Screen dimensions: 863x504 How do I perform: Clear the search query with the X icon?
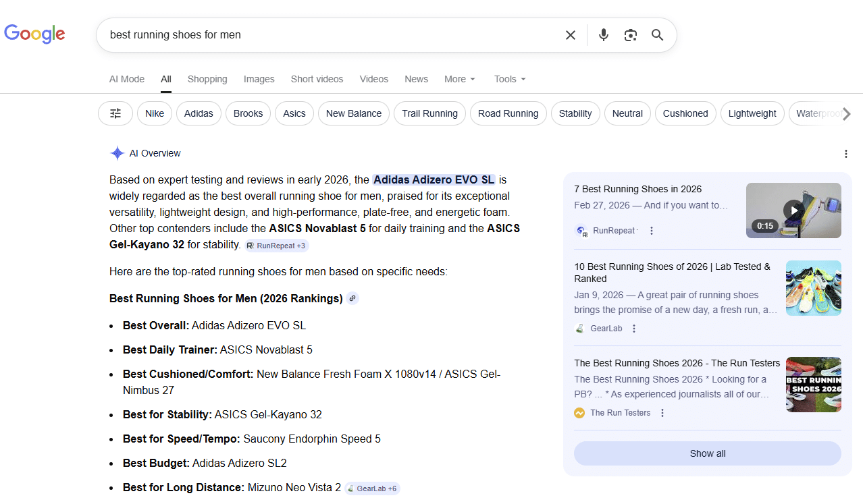[570, 34]
